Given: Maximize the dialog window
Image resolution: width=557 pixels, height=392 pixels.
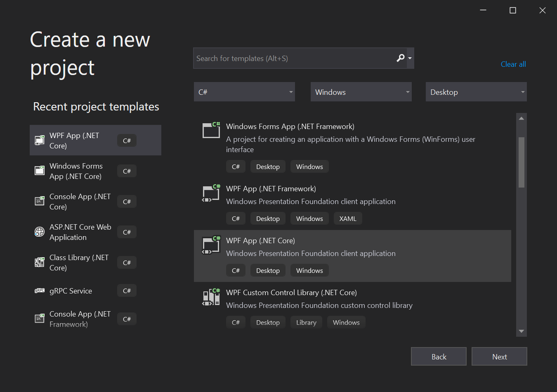Looking at the screenshot, I should [x=513, y=10].
